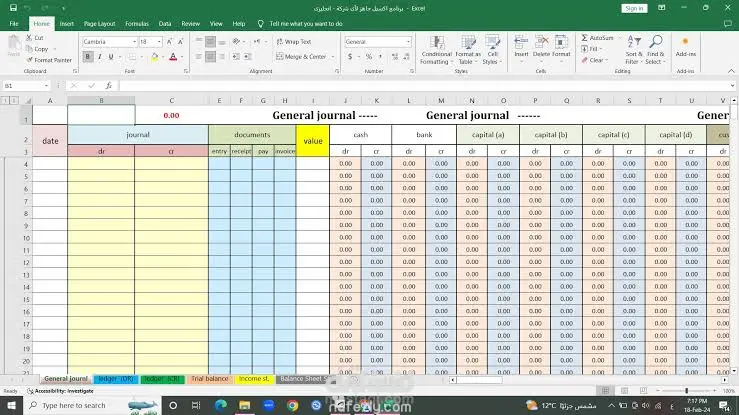Screen dimensions: 739x415
Task: Open the Trial balance sheet tab
Action: coord(210,379)
